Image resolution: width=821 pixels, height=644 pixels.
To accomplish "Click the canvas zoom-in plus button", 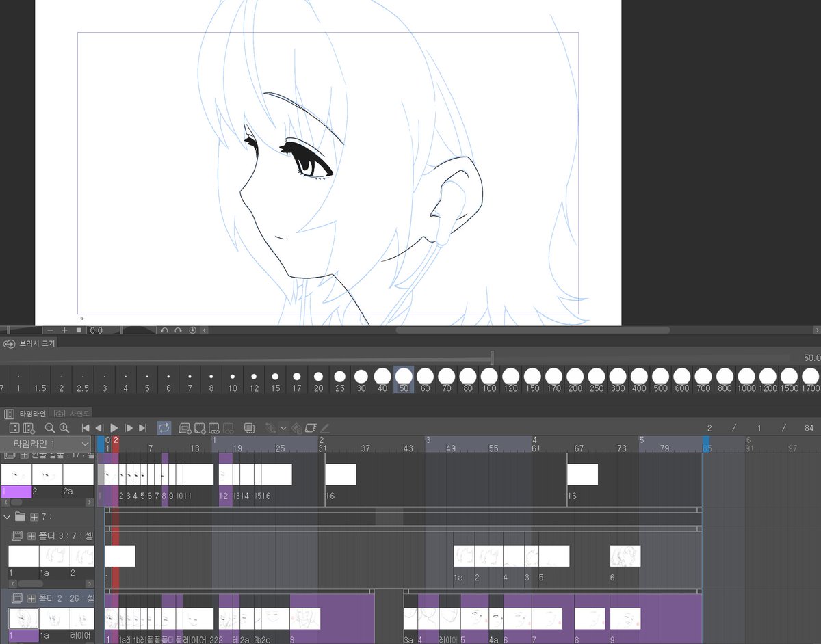I will (x=65, y=330).
